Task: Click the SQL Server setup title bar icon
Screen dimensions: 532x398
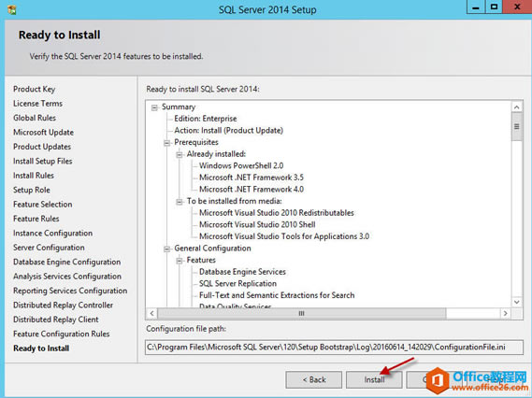Action: pyautogui.click(x=12, y=9)
